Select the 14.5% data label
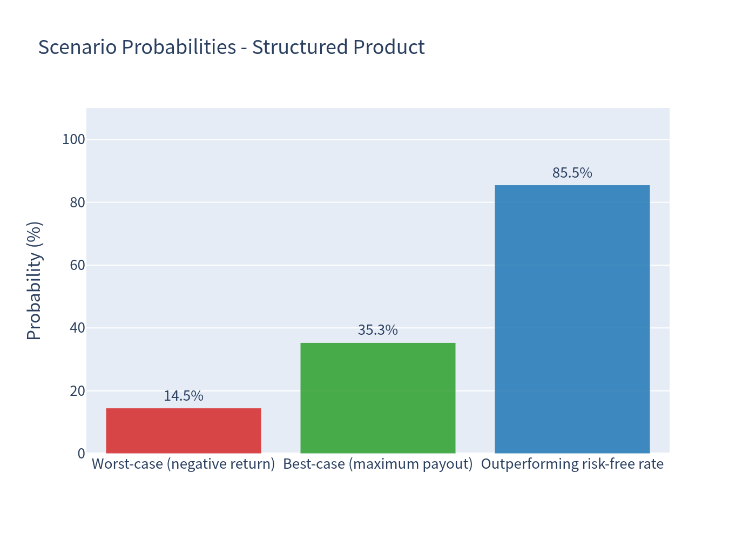756x540 pixels. pos(184,396)
